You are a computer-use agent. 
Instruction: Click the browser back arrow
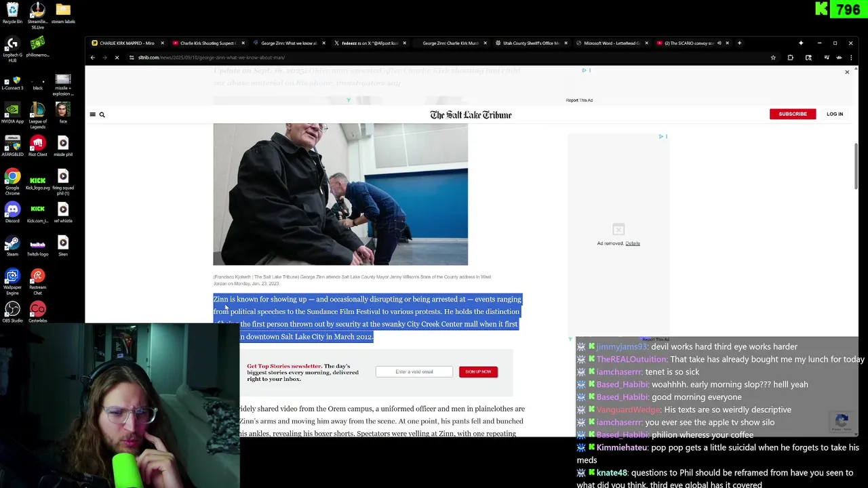tap(93, 58)
